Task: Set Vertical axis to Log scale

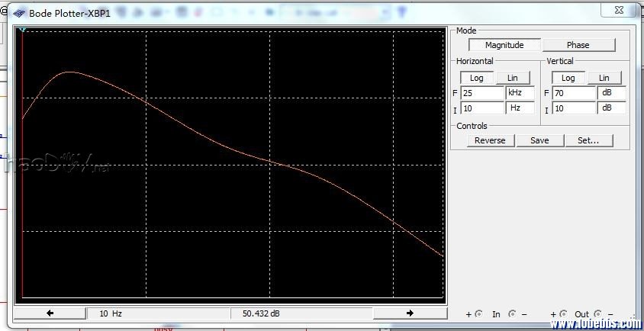Action: [x=568, y=78]
